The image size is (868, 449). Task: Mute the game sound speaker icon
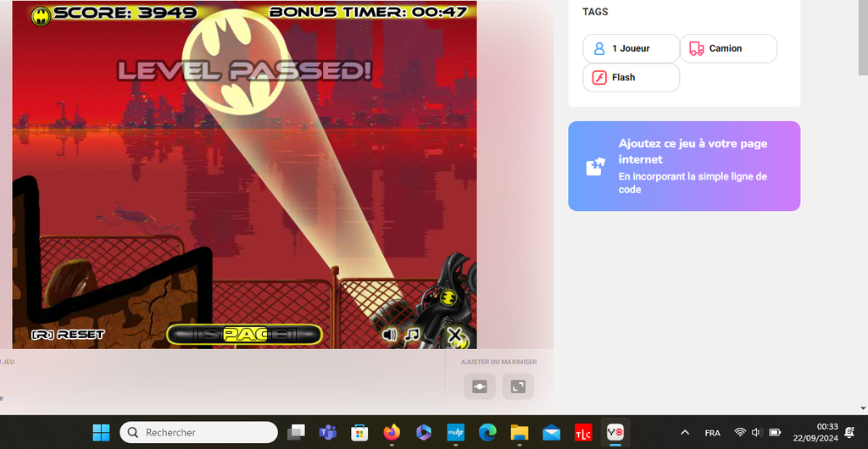tap(390, 334)
